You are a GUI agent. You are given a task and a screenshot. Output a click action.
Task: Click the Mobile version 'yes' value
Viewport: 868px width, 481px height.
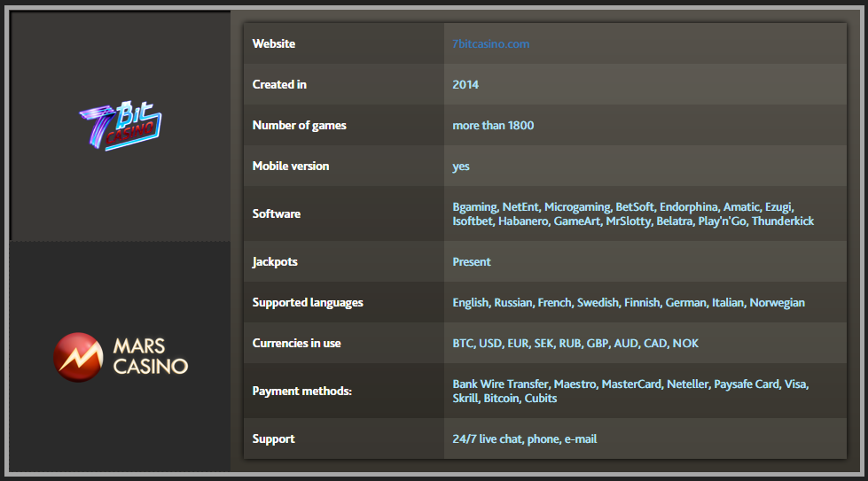coord(461,166)
